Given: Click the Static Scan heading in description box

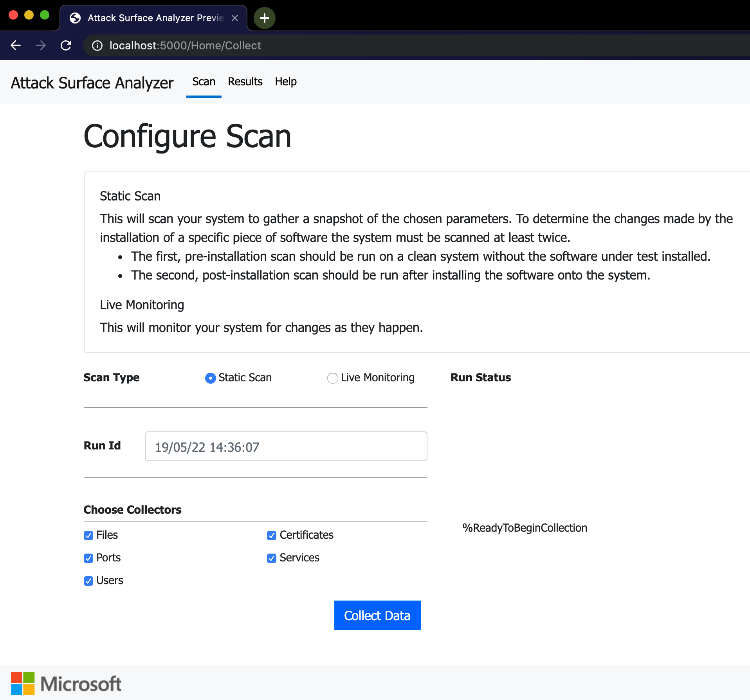Looking at the screenshot, I should (x=130, y=196).
